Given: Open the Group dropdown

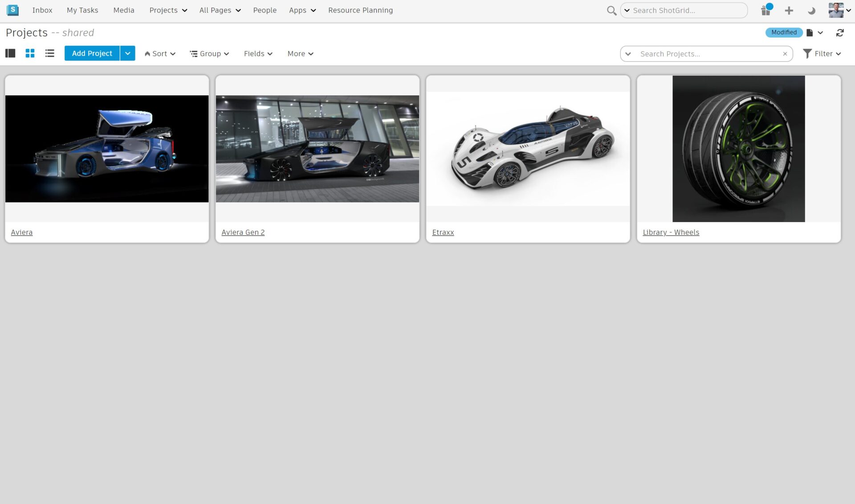Looking at the screenshot, I should coord(209,53).
